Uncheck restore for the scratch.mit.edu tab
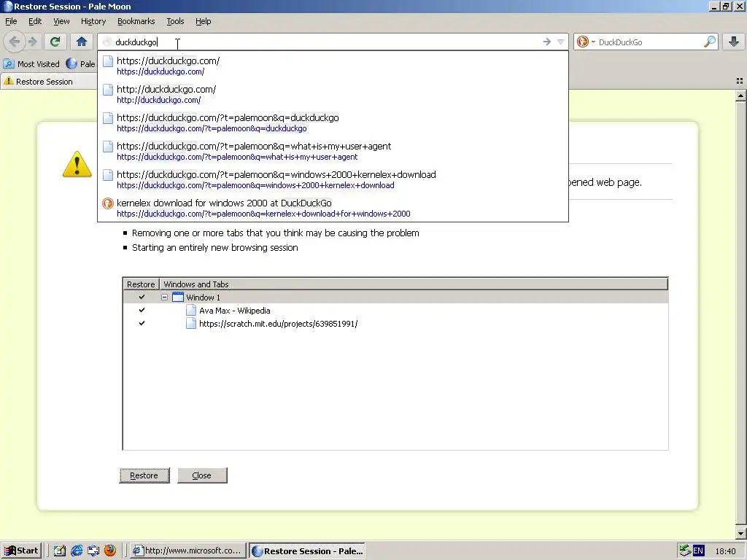Screen dimensions: 747x560 pyautogui.click(x=142, y=323)
